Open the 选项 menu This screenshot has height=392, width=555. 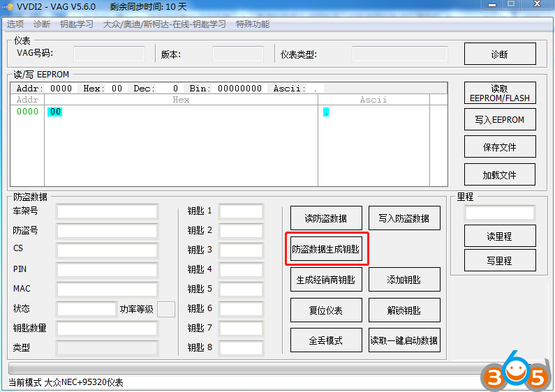[x=15, y=24]
